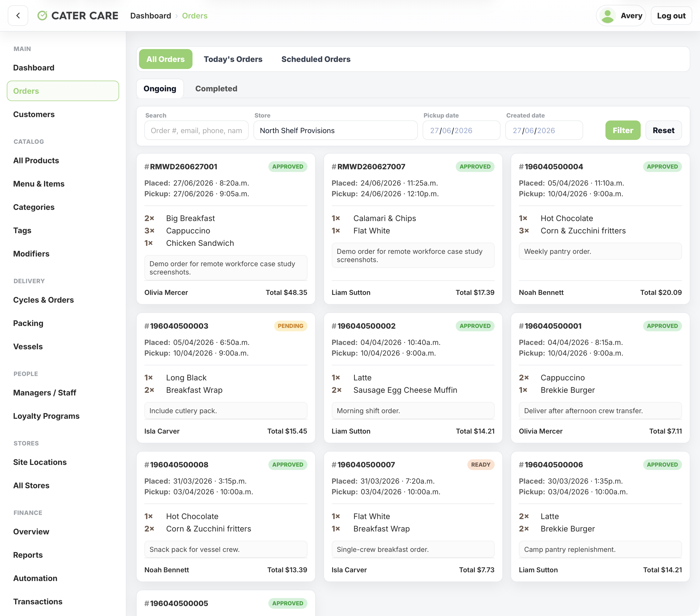
Task: Click the PENDING status badge
Action: point(290,326)
